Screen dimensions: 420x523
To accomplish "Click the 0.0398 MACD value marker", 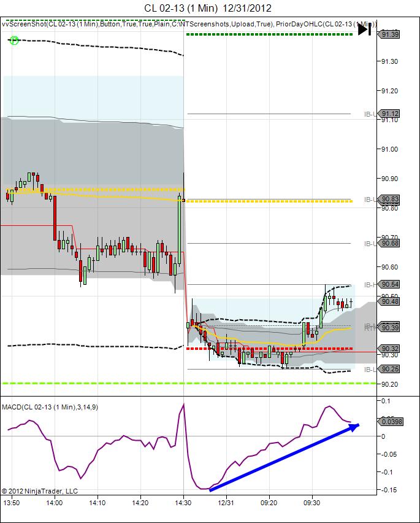I will (x=391, y=422).
